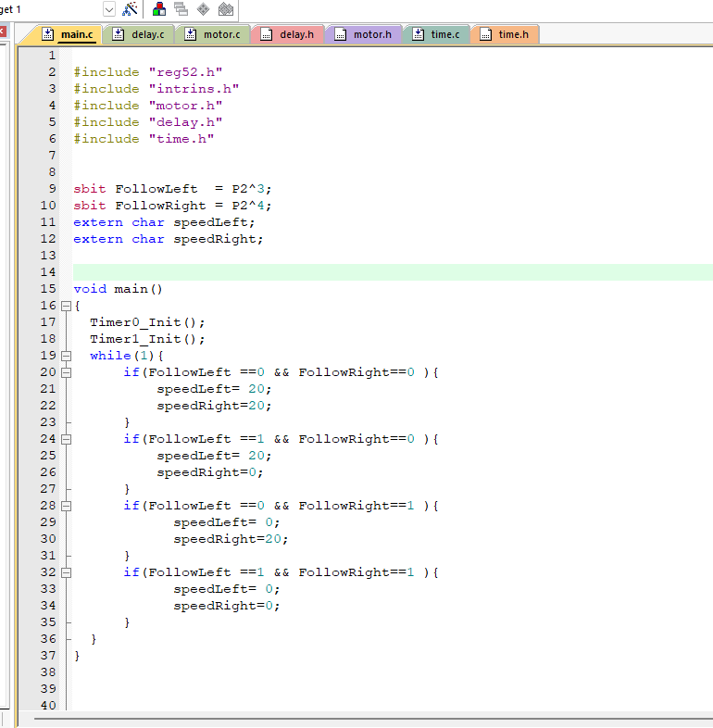Place cursor on empty highlighted line 14
Image resolution: width=713 pixels, height=728 pixels.
(x=393, y=272)
